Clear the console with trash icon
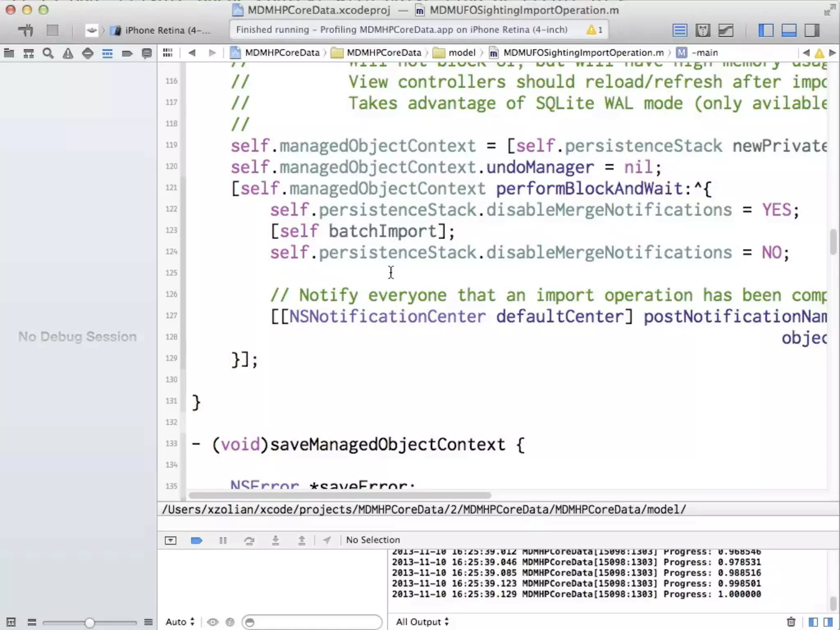The image size is (840, 630). pyautogui.click(x=791, y=622)
